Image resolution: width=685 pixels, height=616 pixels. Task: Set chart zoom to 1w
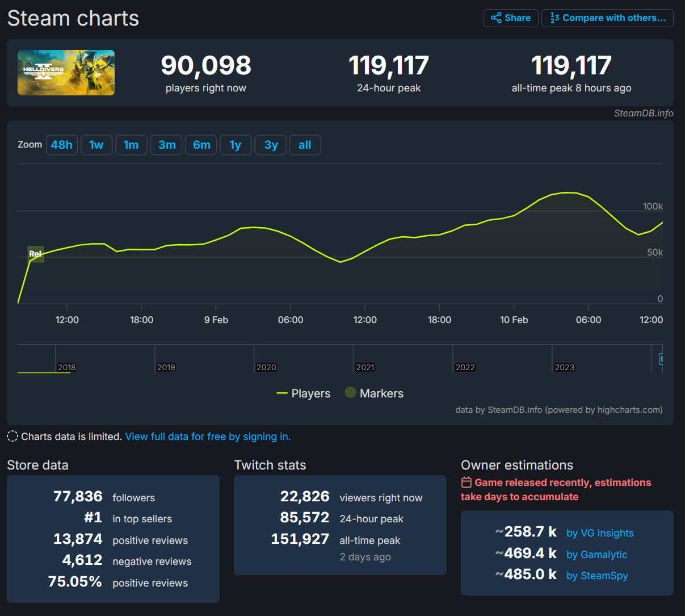(x=96, y=145)
